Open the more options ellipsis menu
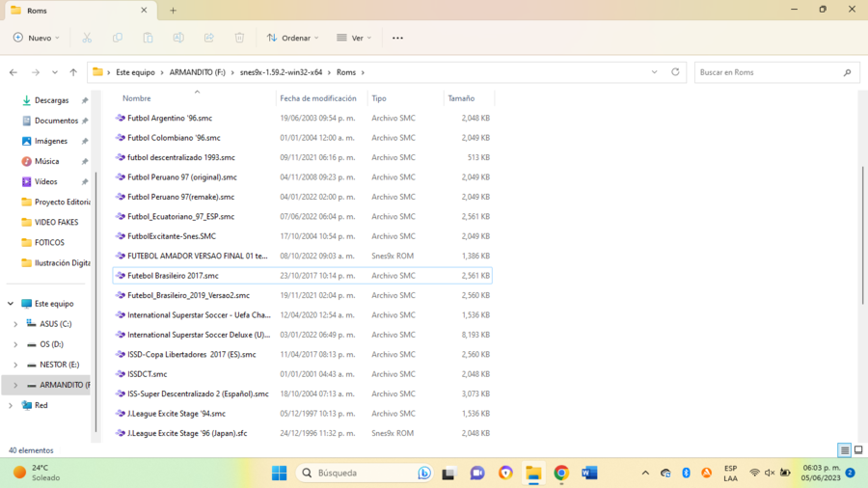Screen dimensions: 868x488 (x=397, y=38)
